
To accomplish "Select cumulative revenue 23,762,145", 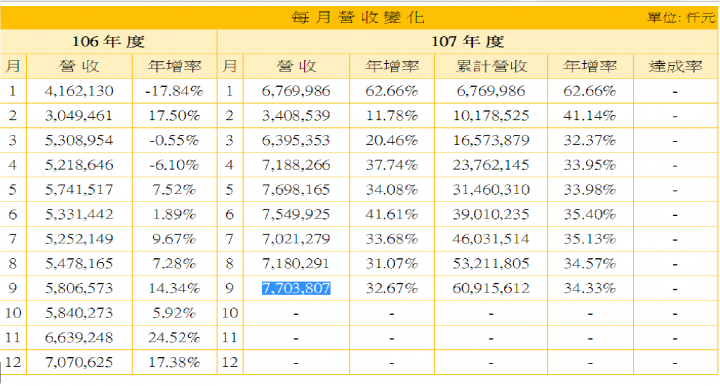I will point(491,165).
